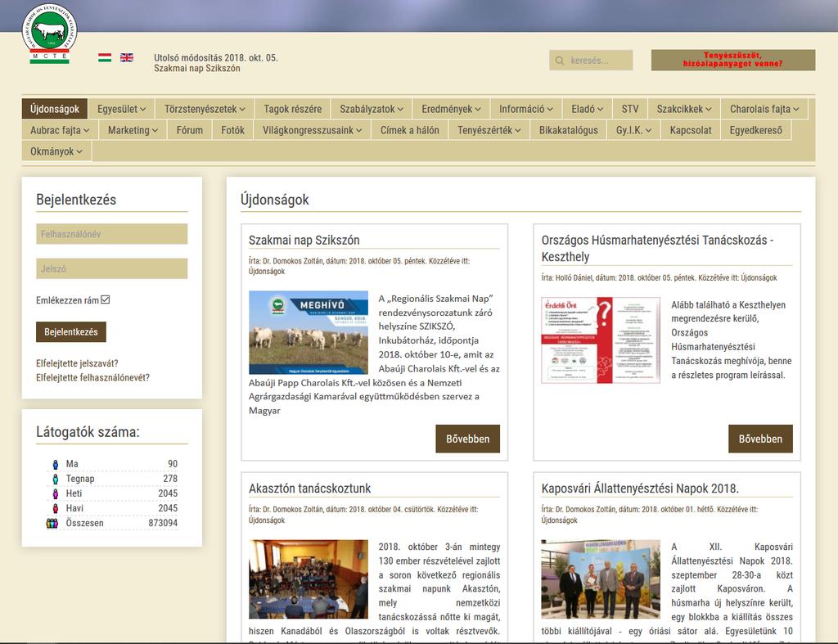This screenshot has height=644, width=838.
Task: Expand the Okmányok menu
Action: pos(56,151)
